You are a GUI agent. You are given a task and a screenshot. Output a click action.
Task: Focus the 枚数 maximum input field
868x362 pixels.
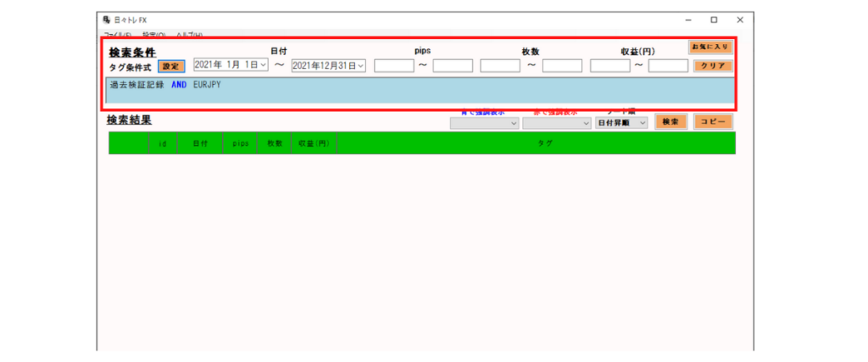click(563, 66)
